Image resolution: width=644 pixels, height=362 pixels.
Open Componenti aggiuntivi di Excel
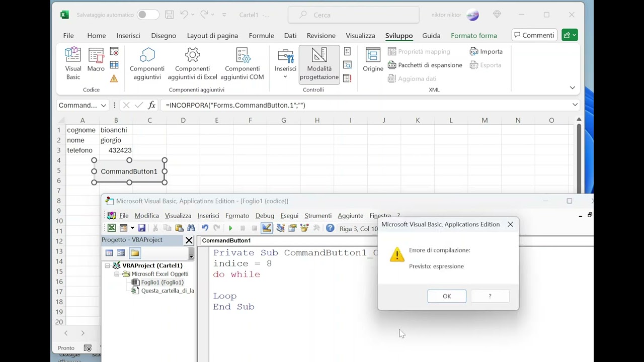192,63
